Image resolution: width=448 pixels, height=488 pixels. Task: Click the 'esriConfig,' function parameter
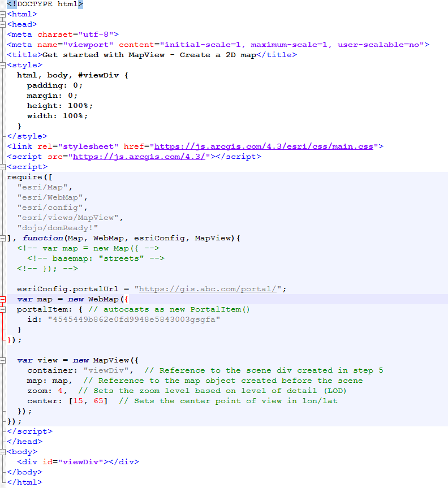(x=162, y=238)
